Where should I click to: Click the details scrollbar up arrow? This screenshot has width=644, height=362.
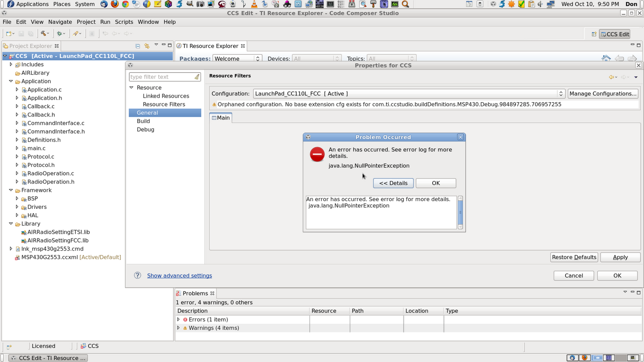coord(460,198)
